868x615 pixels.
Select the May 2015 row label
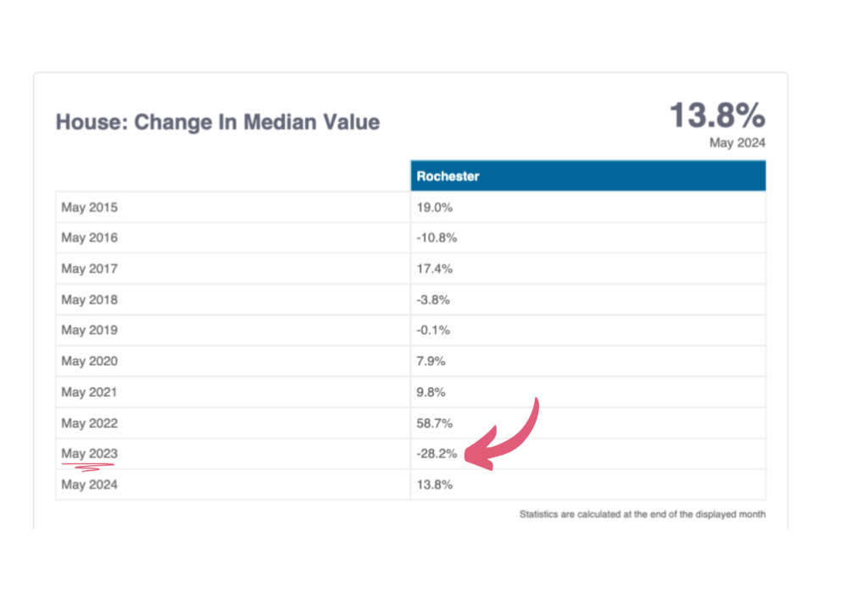point(89,207)
